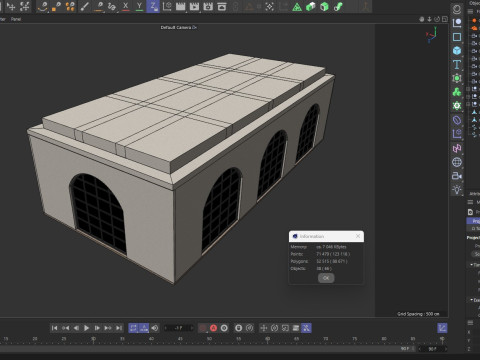Click the first clapperboard render icon
Image resolution: width=480 pixels, height=360 pixels.
[x=180, y=6]
